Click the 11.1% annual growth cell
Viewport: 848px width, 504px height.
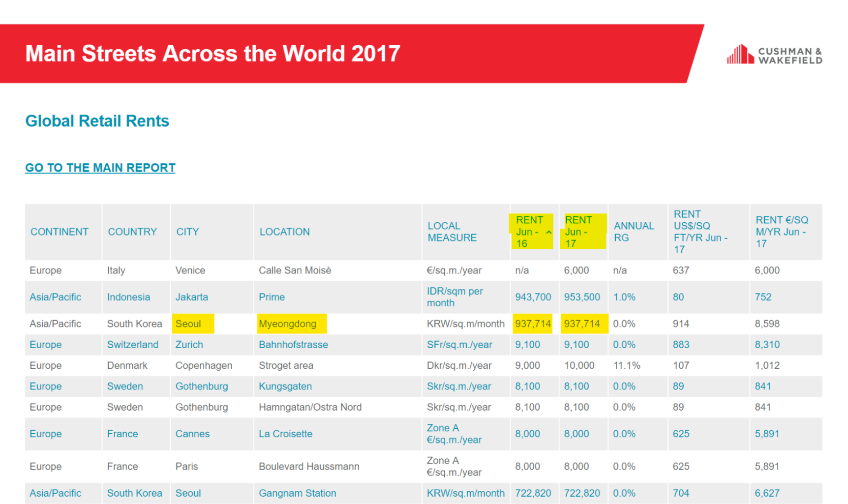click(627, 365)
